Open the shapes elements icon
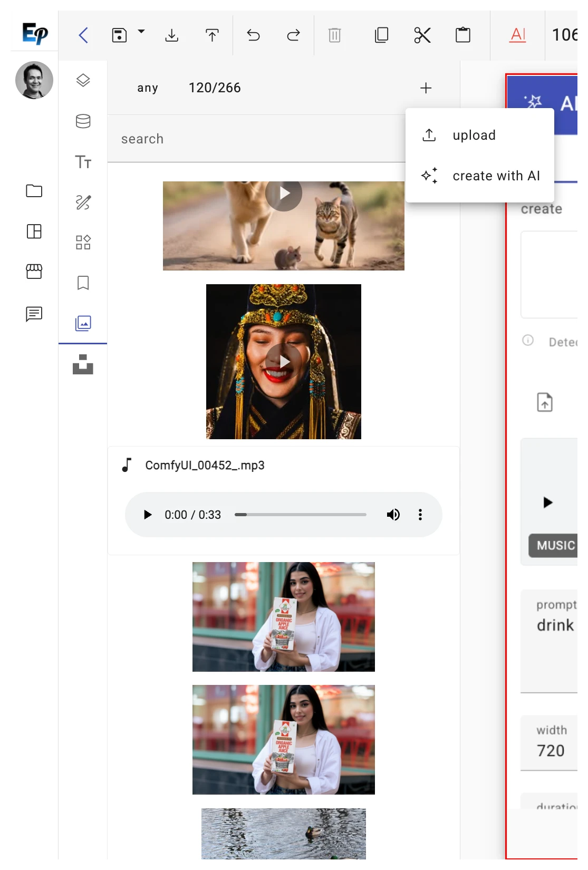Screen dimensions: 588x870 [83, 243]
